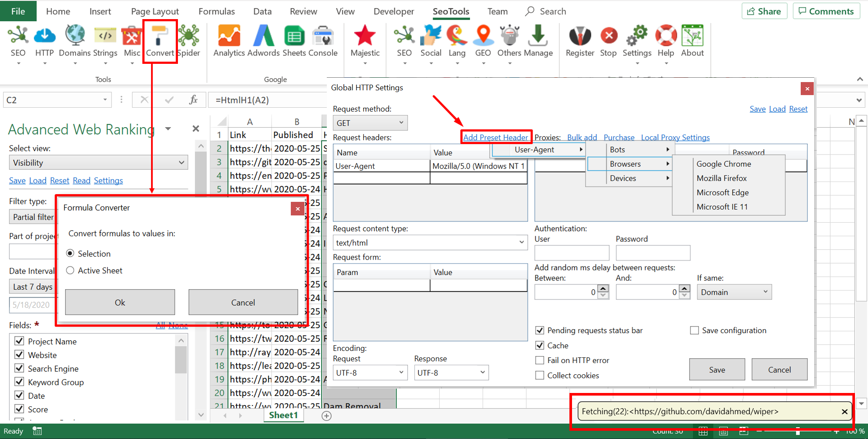Open the Devices submenu
Image resolution: width=868 pixels, height=439 pixels.
(629, 178)
